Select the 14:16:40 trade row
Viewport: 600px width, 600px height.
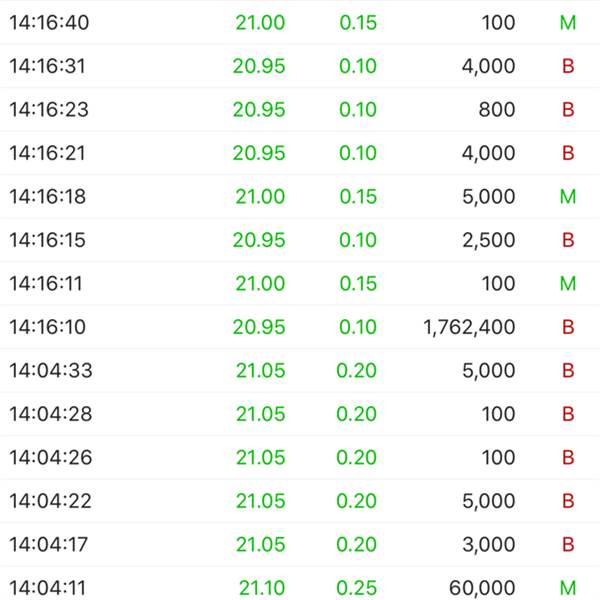[x=300, y=22]
